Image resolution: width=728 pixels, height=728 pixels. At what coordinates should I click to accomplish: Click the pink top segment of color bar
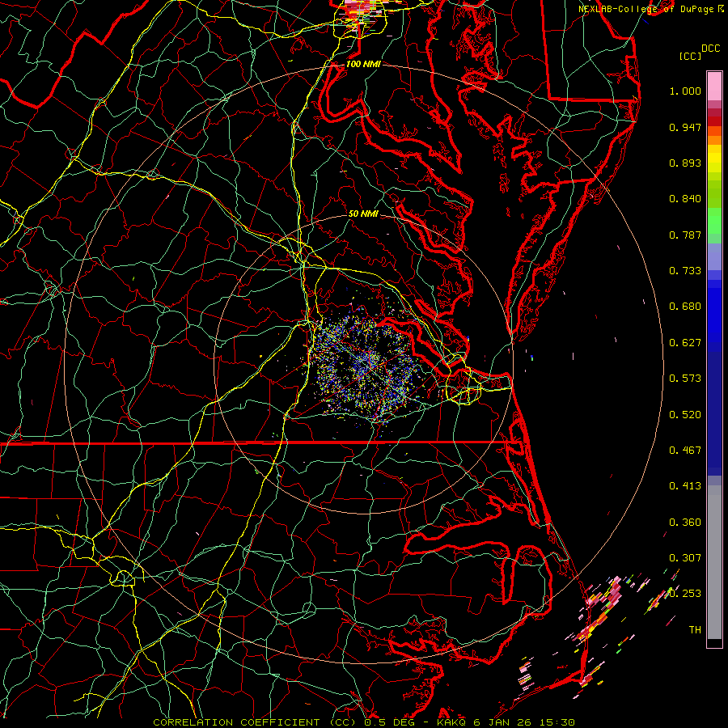(714, 86)
